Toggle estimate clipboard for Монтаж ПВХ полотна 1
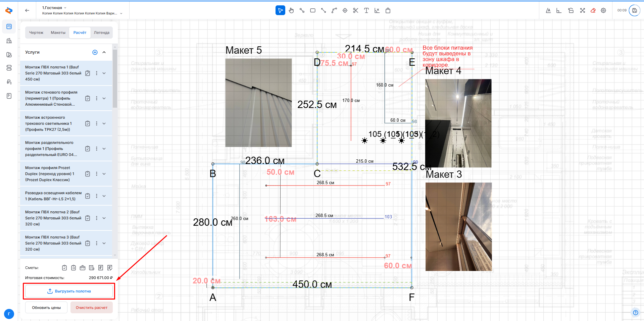 pos(88,73)
